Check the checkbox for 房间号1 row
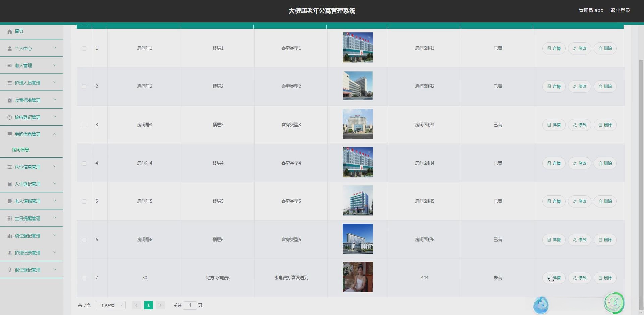 (84, 48)
